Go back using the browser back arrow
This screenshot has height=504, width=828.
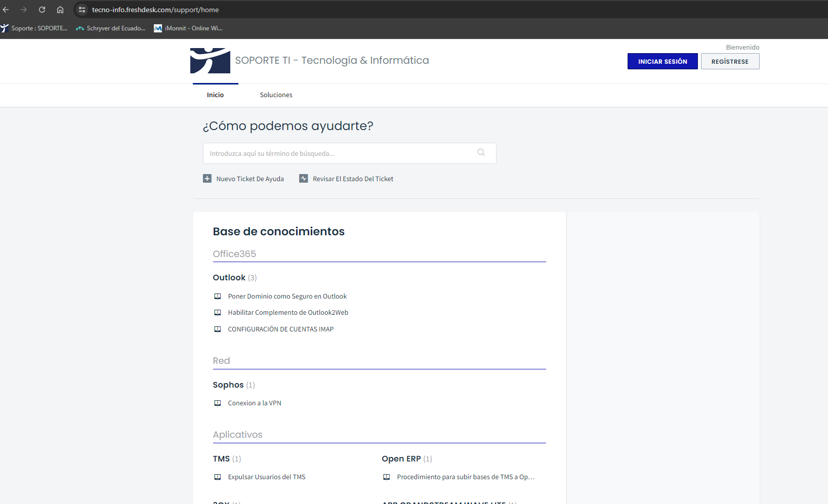[x=6, y=10]
